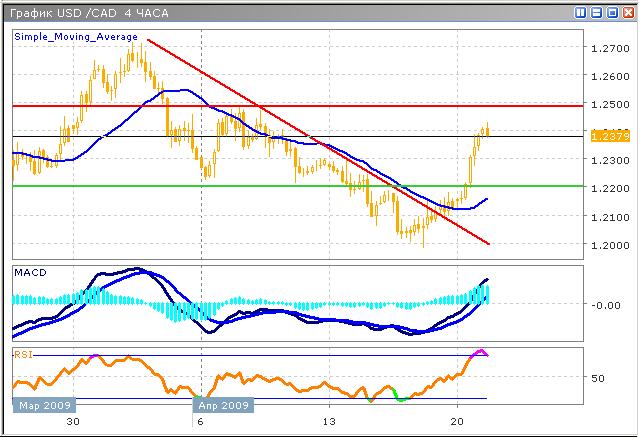Click the 1.2000 price axis value
The width and height of the screenshot is (639, 437).
(x=610, y=245)
